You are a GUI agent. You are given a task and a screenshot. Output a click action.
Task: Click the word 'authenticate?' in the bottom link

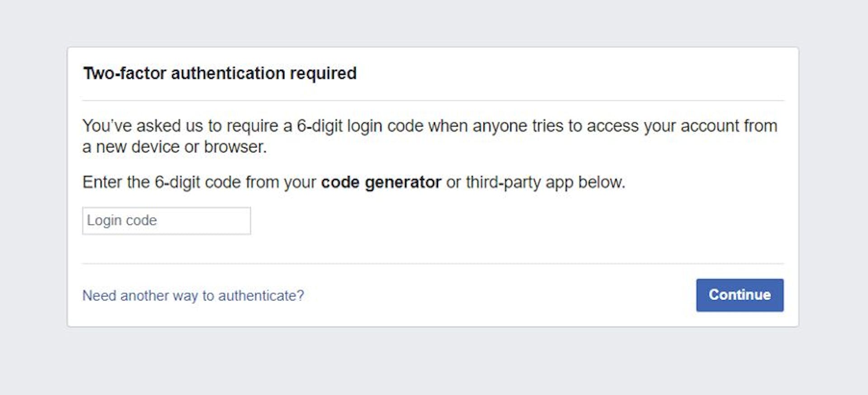[x=261, y=295]
